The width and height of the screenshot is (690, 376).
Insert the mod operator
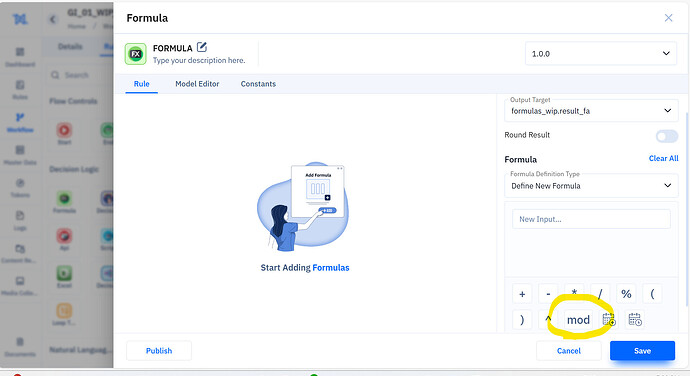point(578,320)
